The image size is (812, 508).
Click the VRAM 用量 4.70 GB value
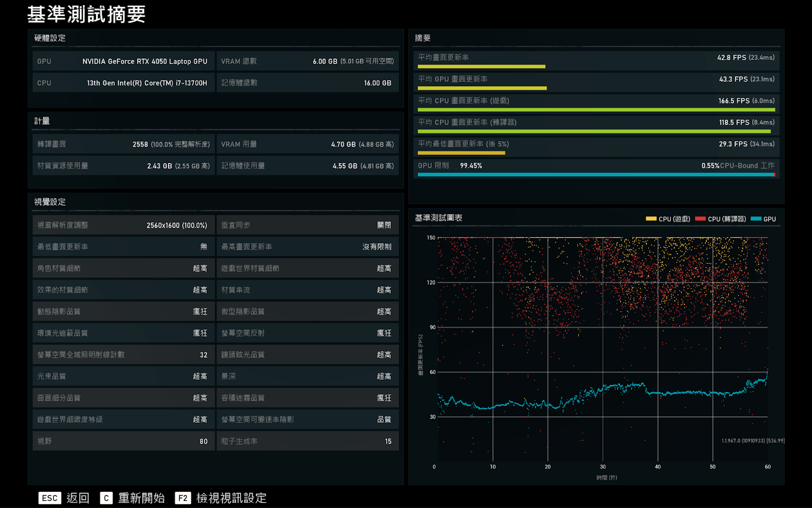(x=343, y=144)
